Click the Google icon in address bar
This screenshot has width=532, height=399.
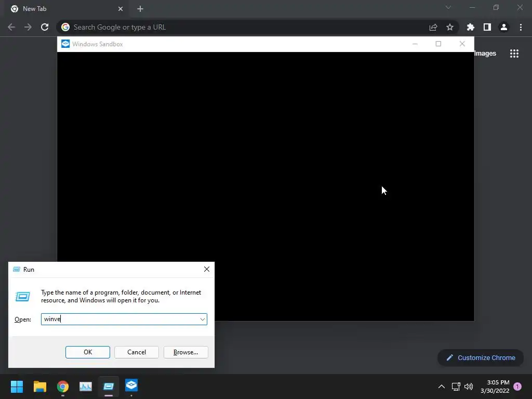pos(65,27)
